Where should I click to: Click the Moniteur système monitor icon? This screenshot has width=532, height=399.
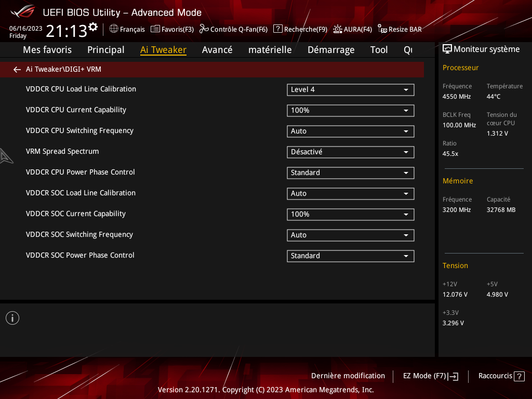click(447, 49)
